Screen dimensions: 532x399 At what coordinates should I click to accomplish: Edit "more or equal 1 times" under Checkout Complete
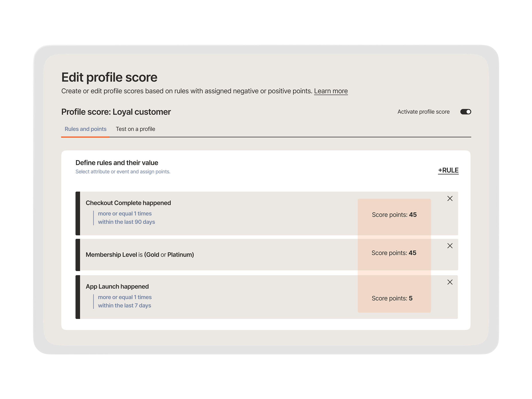coord(125,213)
